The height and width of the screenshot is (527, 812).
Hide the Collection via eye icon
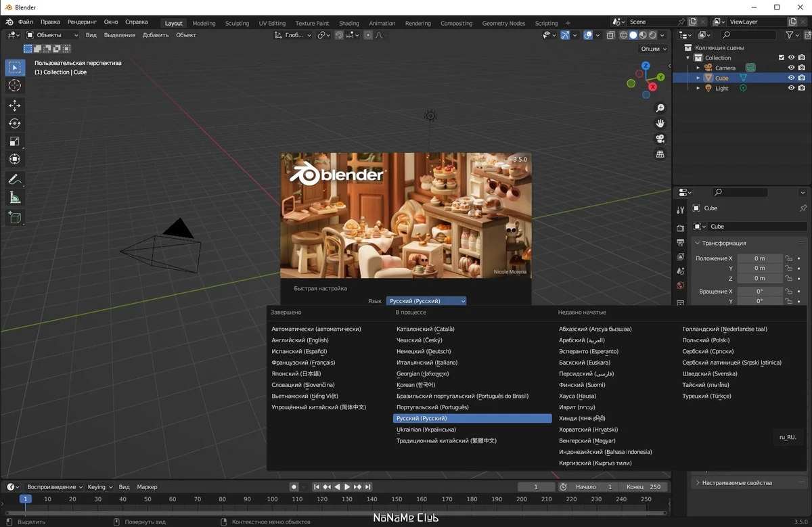[x=791, y=58]
